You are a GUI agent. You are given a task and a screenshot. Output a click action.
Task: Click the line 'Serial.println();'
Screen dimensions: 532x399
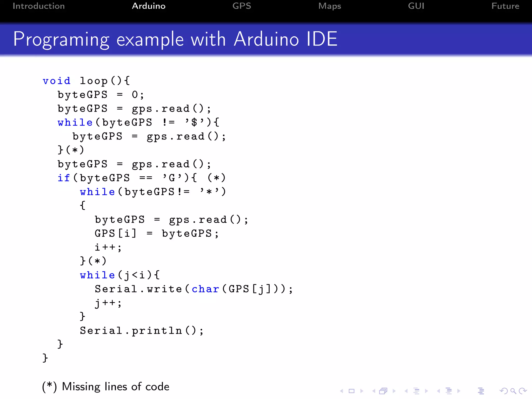coord(142,331)
